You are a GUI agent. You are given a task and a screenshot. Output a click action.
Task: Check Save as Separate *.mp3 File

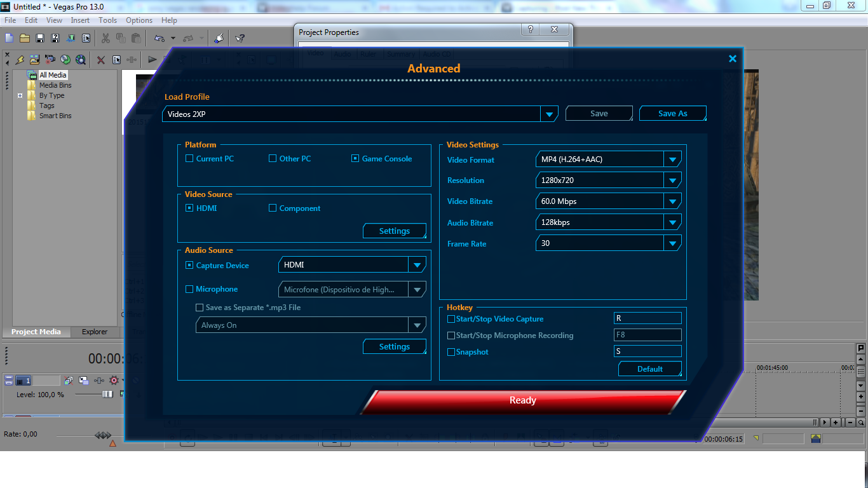(200, 308)
